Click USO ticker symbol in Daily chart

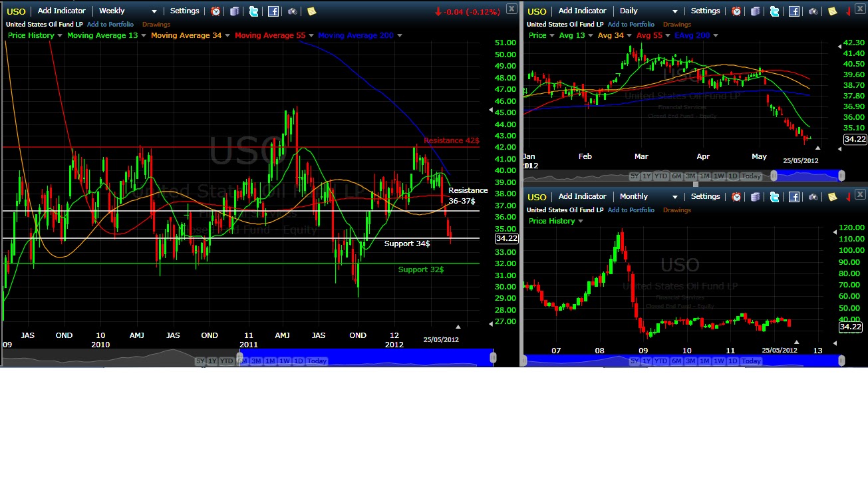(537, 11)
